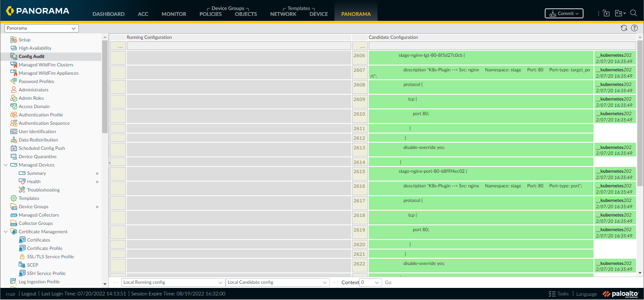The height and width of the screenshot is (300, 644).
Task: Click the refresh icon above the audit table
Action: (624, 28)
